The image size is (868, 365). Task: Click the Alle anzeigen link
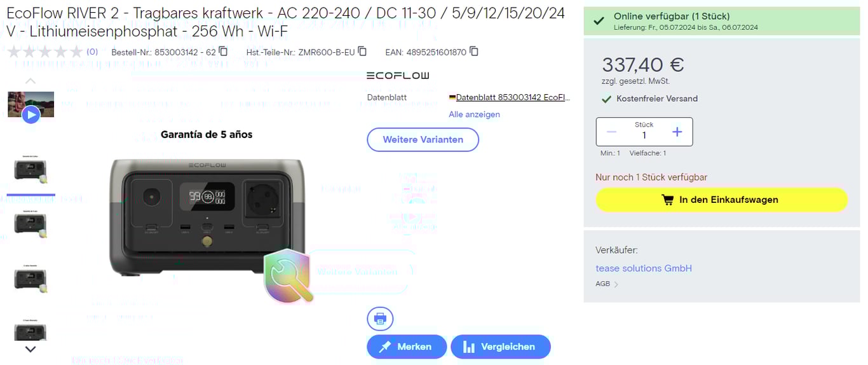click(474, 114)
